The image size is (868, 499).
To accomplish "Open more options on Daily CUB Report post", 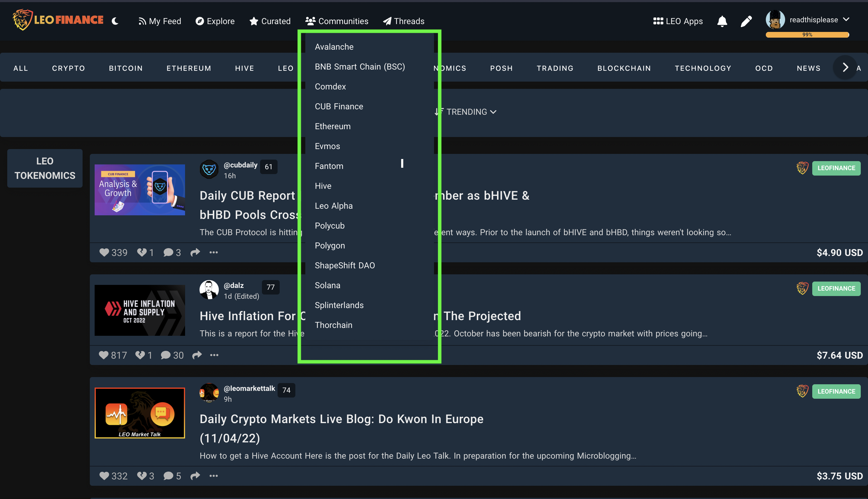I will (x=214, y=253).
